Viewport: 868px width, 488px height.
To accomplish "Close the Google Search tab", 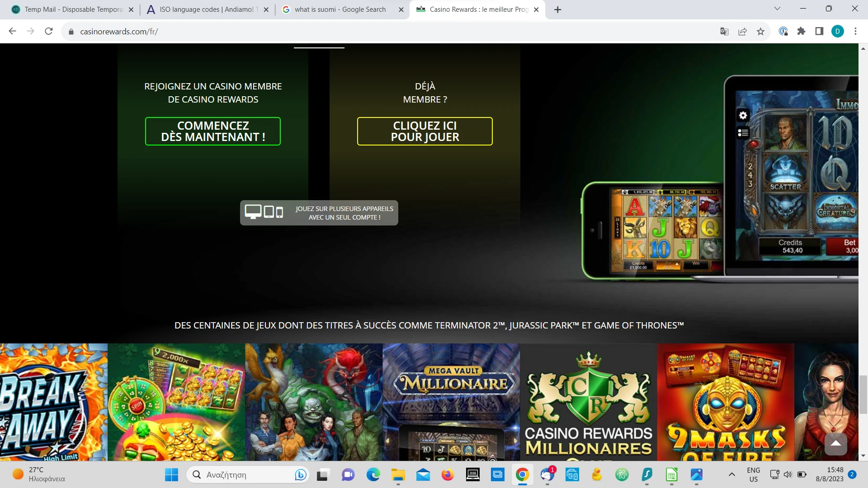I will [401, 9].
